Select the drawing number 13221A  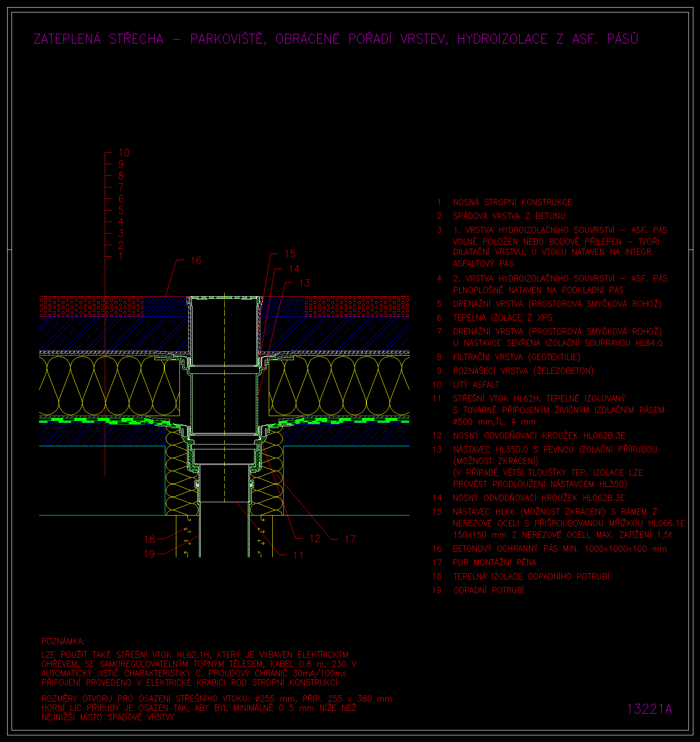[x=649, y=709]
